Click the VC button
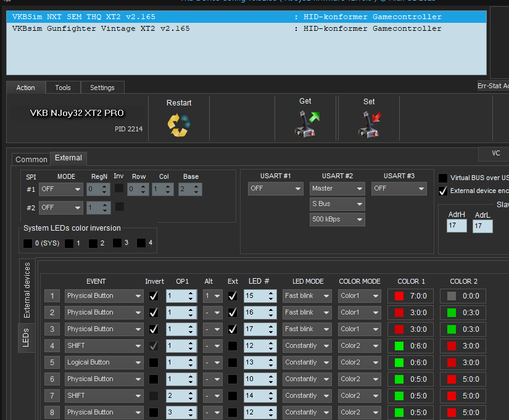The width and height of the screenshot is (509, 420). coord(494,154)
